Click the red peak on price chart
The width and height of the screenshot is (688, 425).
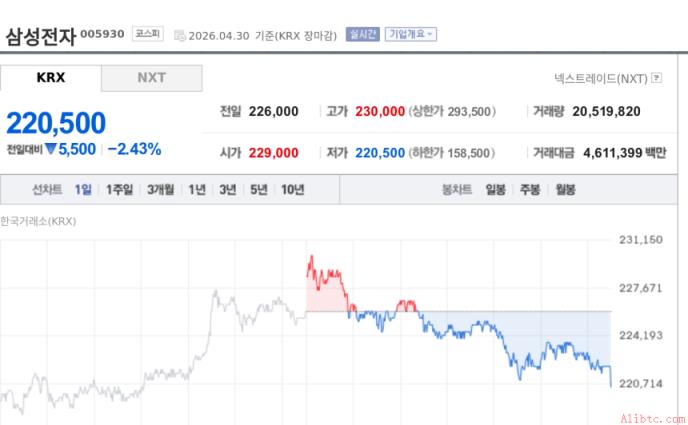tap(312, 257)
